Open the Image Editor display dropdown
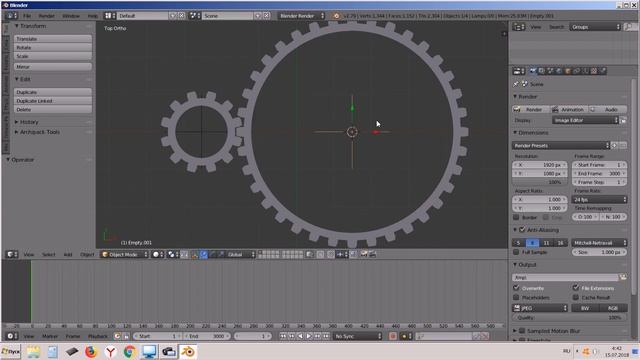Viewport: 640px width, 360px height. (x=585, y=120)
